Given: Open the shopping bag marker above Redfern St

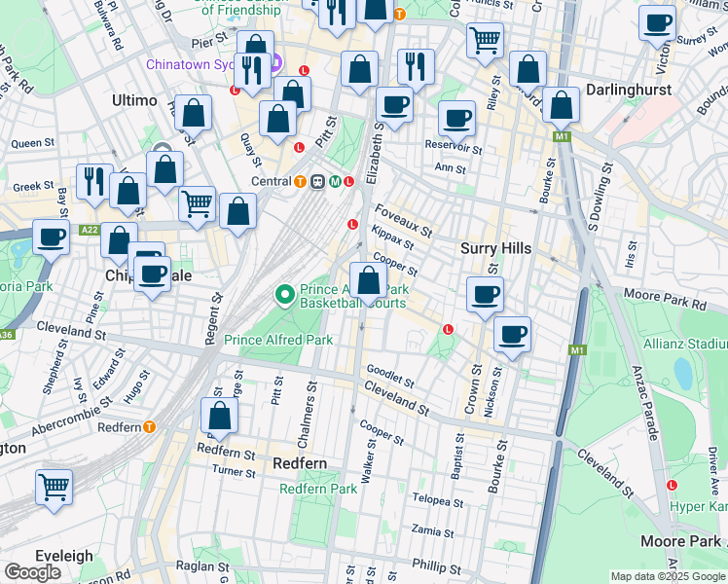Looking at the screenshot, I should (x=219, y=418).
